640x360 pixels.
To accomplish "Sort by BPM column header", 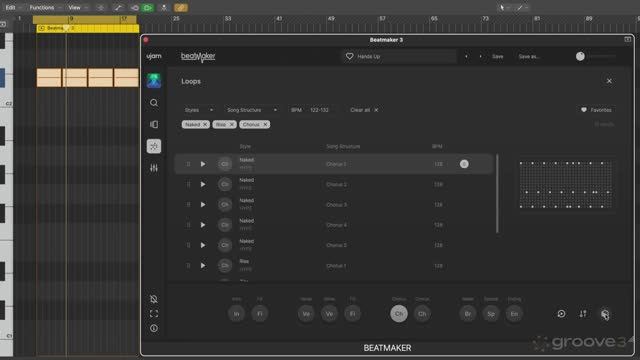I will click(x=437, y=146).
